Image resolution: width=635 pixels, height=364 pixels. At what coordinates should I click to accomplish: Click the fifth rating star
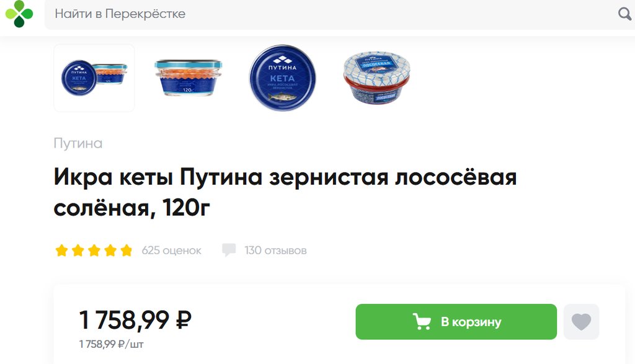point(127,251)
